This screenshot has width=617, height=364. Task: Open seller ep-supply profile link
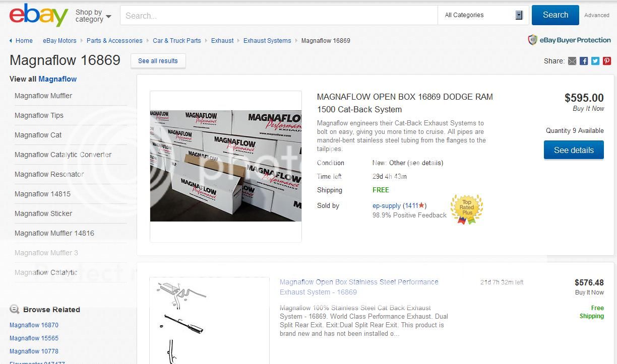tap(386, 205)
